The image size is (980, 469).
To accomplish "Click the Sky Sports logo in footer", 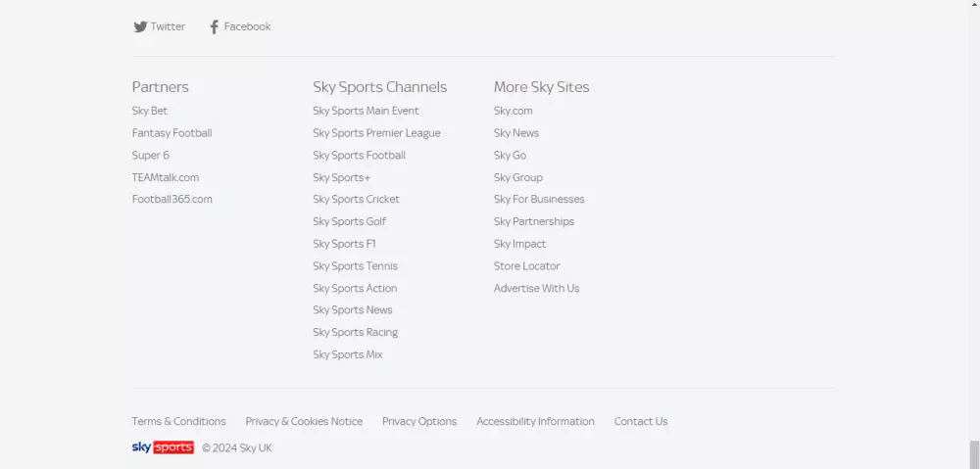I will (163, 447).
